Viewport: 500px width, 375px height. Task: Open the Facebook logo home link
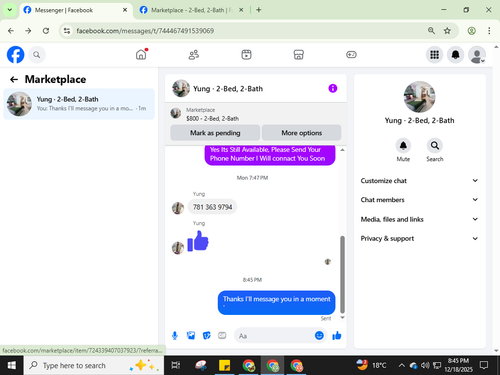15,55
